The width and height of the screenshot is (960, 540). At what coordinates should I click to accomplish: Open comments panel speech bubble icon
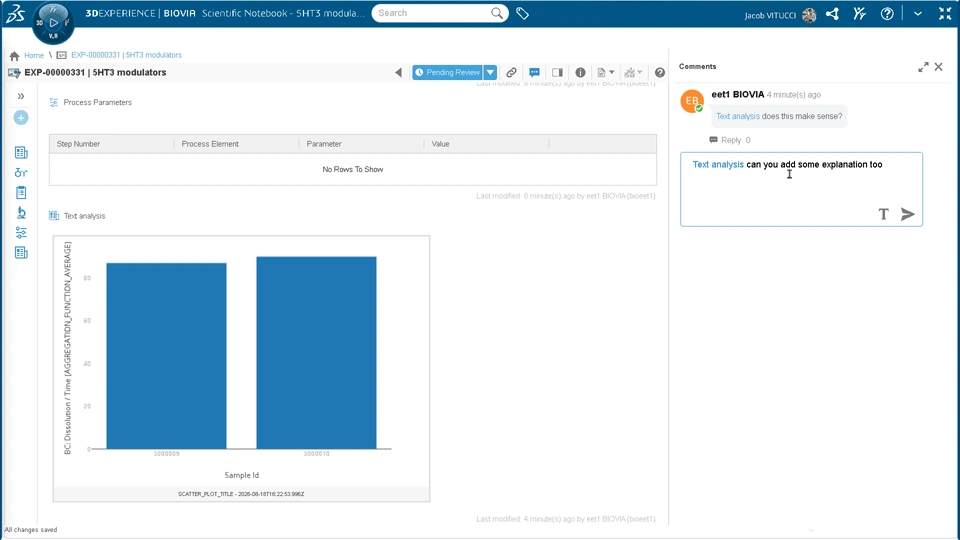(534, 72)
